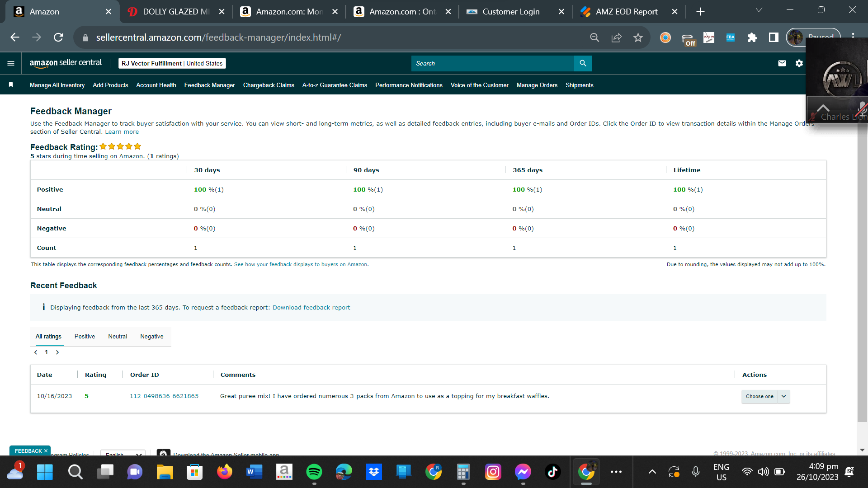Screen dimensions: 868x488
Task: Open the settings gear icon
Action: (x=799, y=63)
